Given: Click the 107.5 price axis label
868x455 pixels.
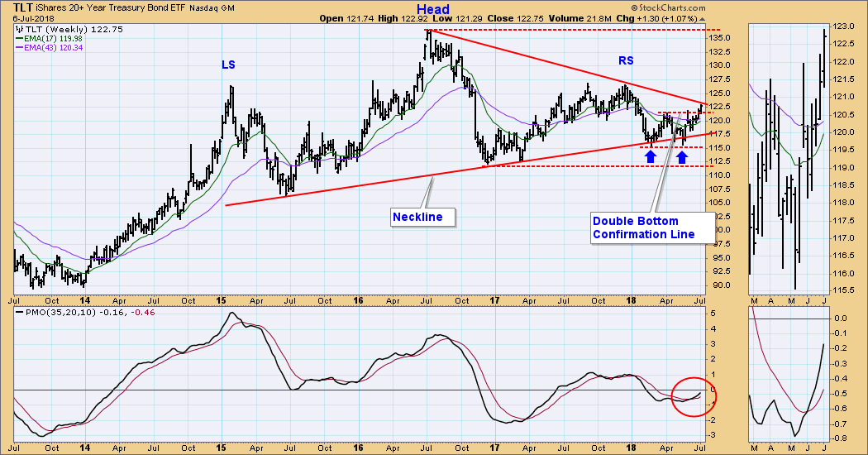Looking at the screenshot, I should pyautogui.click(x=720, y=189).
